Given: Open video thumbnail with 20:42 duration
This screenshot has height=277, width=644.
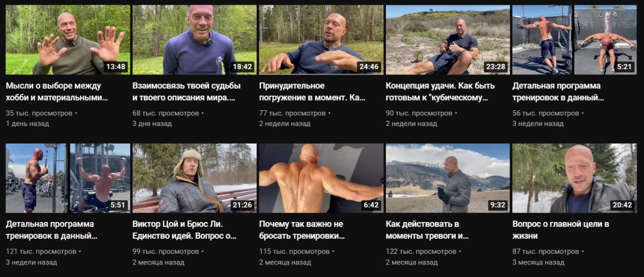Looking at the screenshot, I should 575,178.
